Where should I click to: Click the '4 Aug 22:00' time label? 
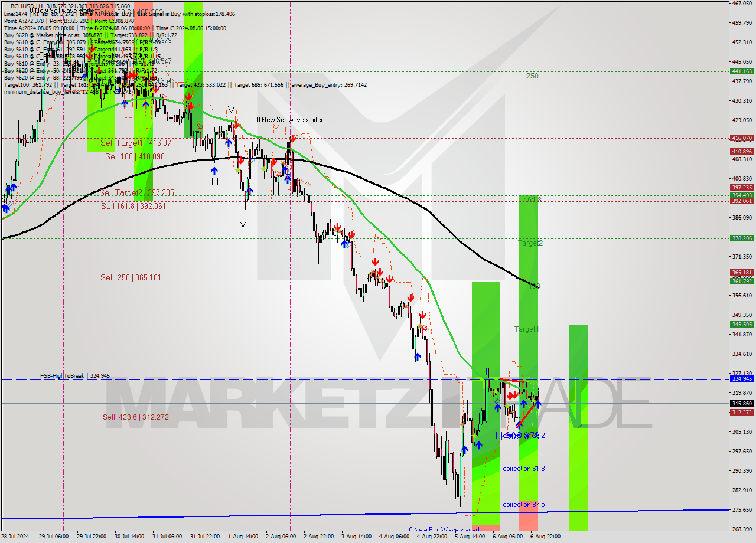click(x=432, y=537)
